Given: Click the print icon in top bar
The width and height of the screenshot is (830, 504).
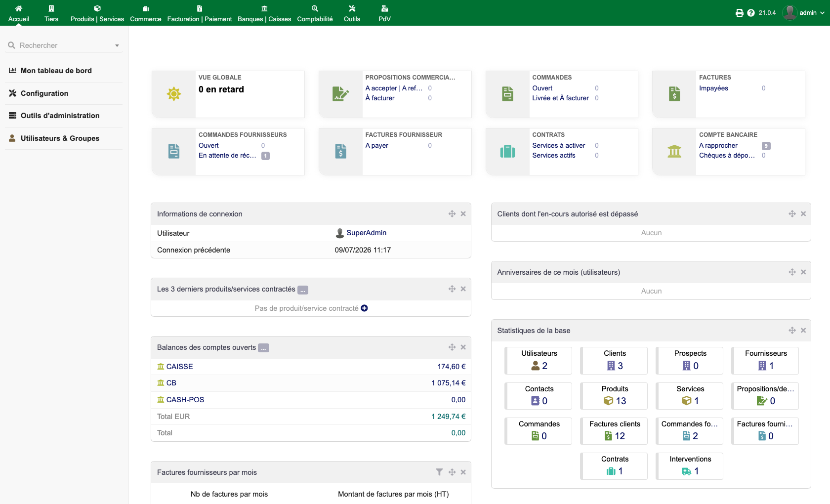Looking at the screenshot, I should pyautogui.click(x=739, y=13).
